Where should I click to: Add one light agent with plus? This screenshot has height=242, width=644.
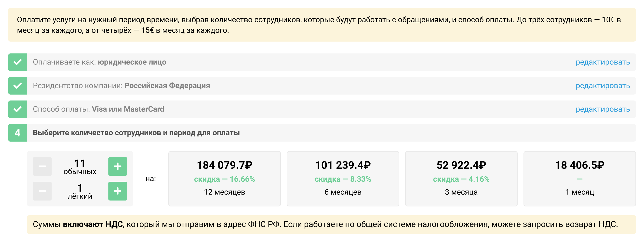pos(118,191)
